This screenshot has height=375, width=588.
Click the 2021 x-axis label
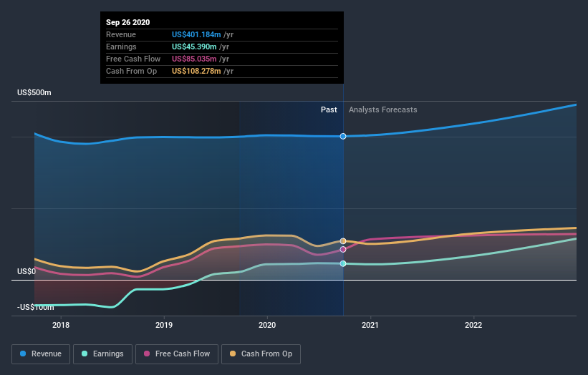(370, 325)
